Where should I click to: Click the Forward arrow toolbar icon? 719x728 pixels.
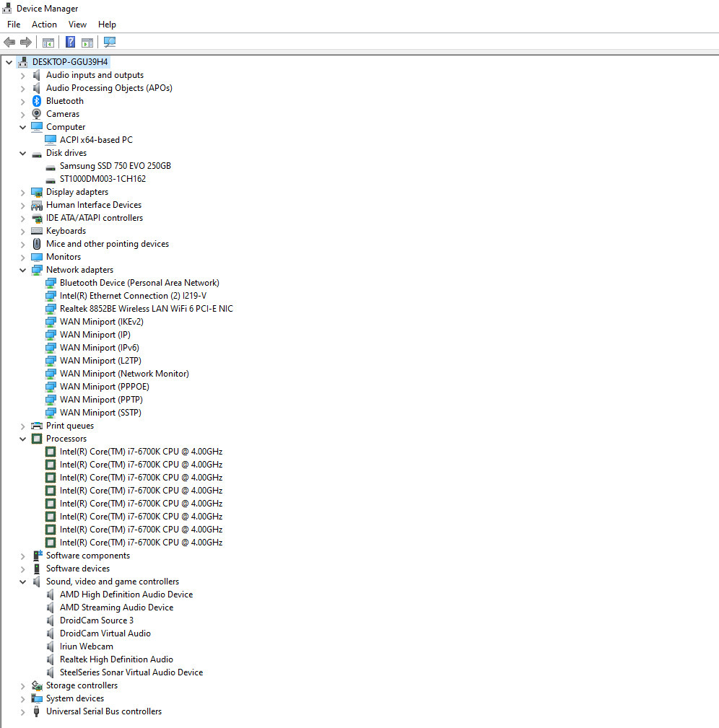coord(26,43)
